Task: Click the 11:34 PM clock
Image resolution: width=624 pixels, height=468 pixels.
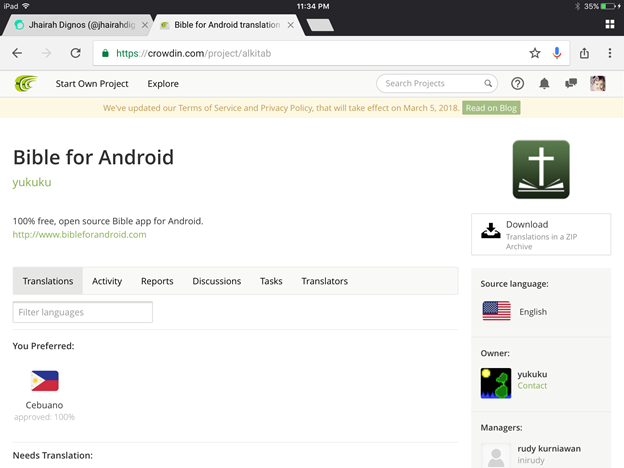Action: (x=313, y=6)
